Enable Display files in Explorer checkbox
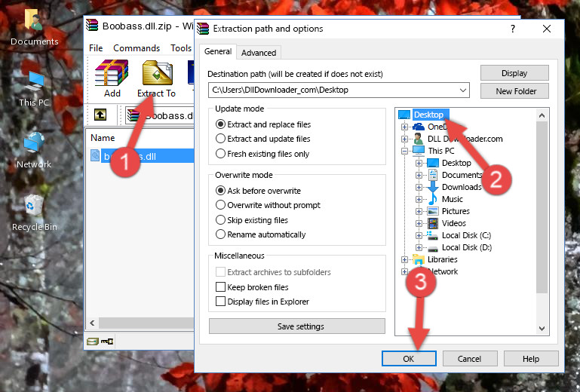580x392 pixels. pyautogui.click(x=220, y=302)
